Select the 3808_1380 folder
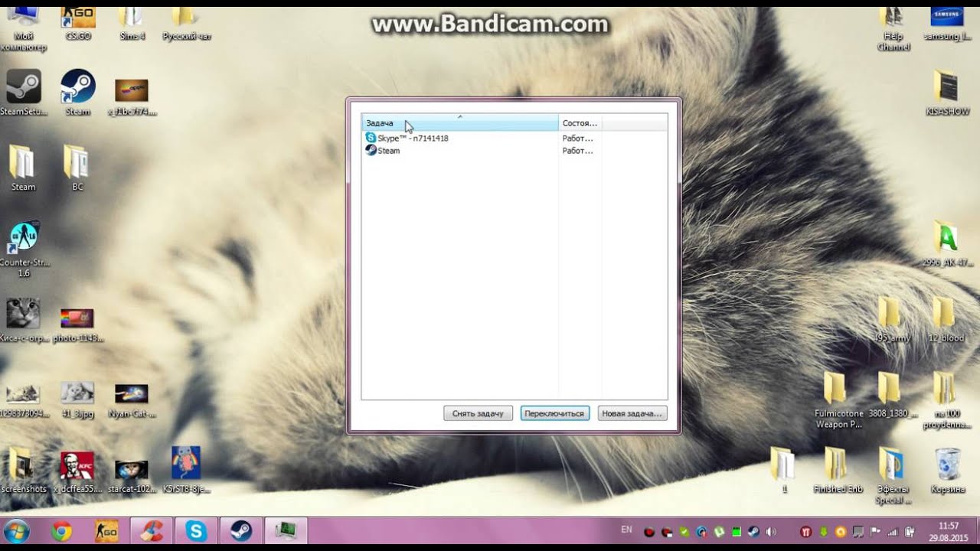 [x=891, y=395]
